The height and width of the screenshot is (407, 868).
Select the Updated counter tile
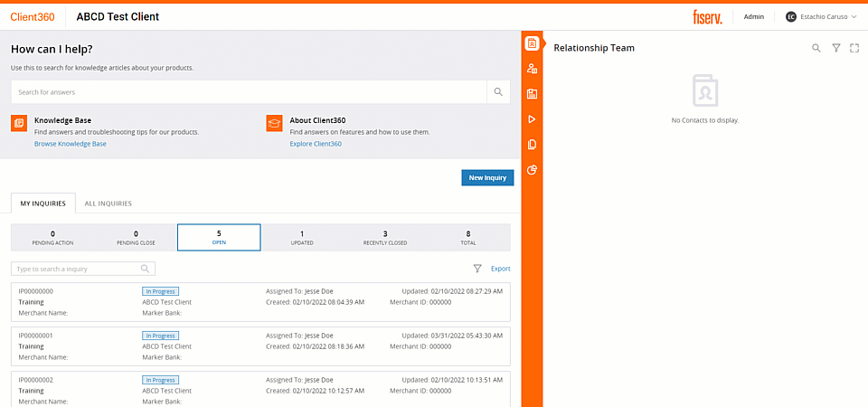tap(302, 238)
